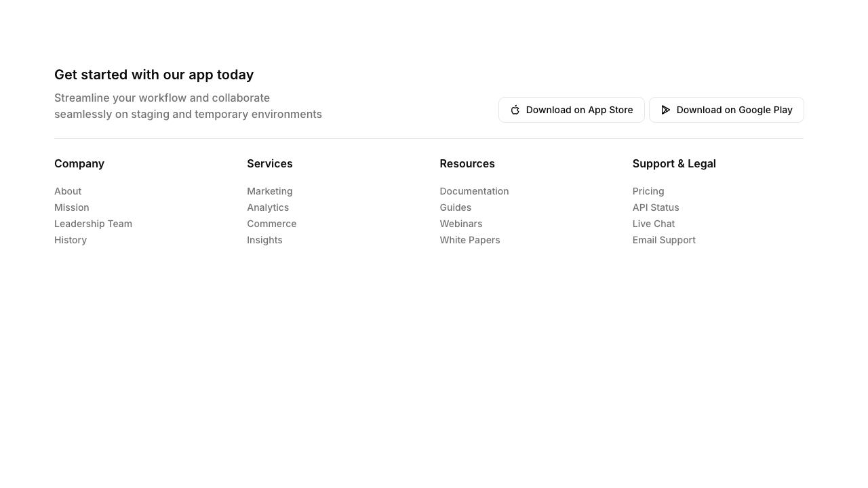Open the Marketing services link

point(270,191)
